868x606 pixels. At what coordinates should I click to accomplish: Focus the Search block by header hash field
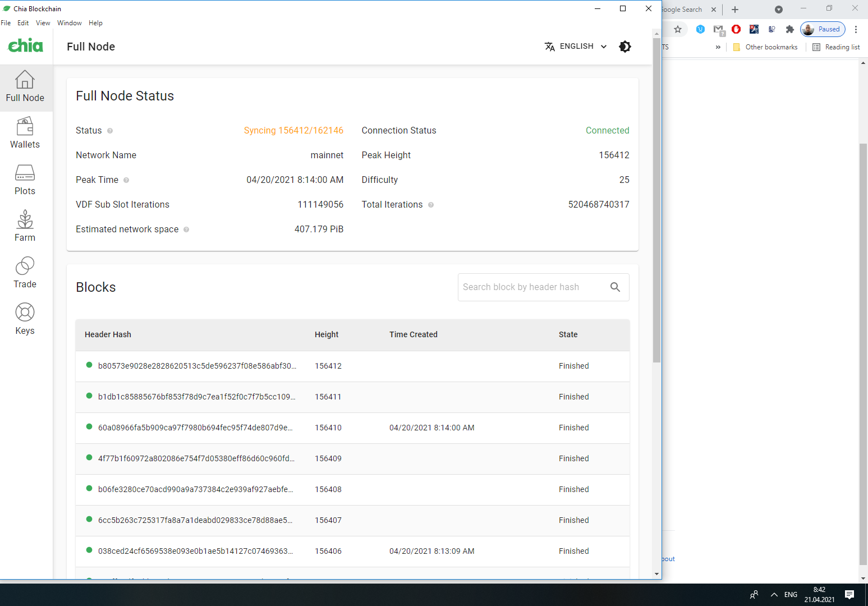pyautogui.click(x=543, y=287)
